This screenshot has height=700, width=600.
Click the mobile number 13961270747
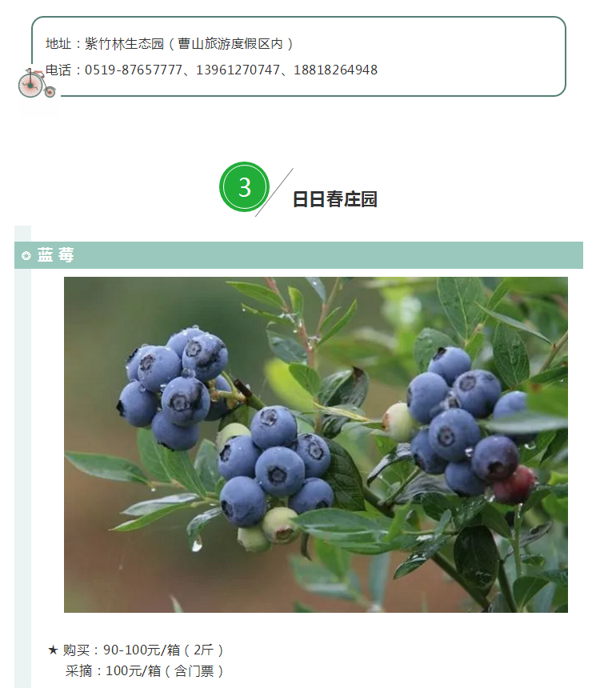238,70
